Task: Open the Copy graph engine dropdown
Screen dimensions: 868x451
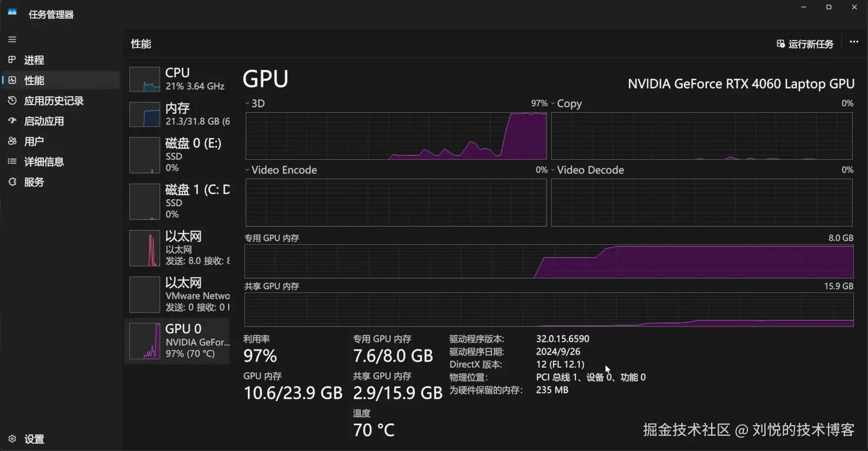Action: point(553,103)
